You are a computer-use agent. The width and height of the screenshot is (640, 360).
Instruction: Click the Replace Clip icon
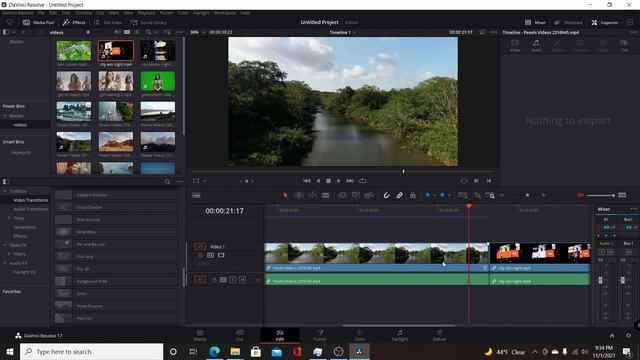[369, 196]
